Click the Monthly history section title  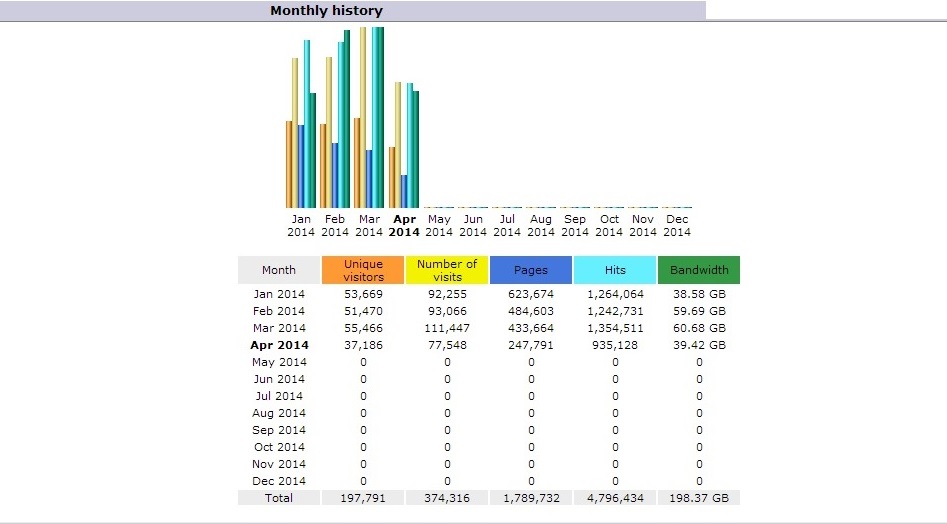[326, 11]
